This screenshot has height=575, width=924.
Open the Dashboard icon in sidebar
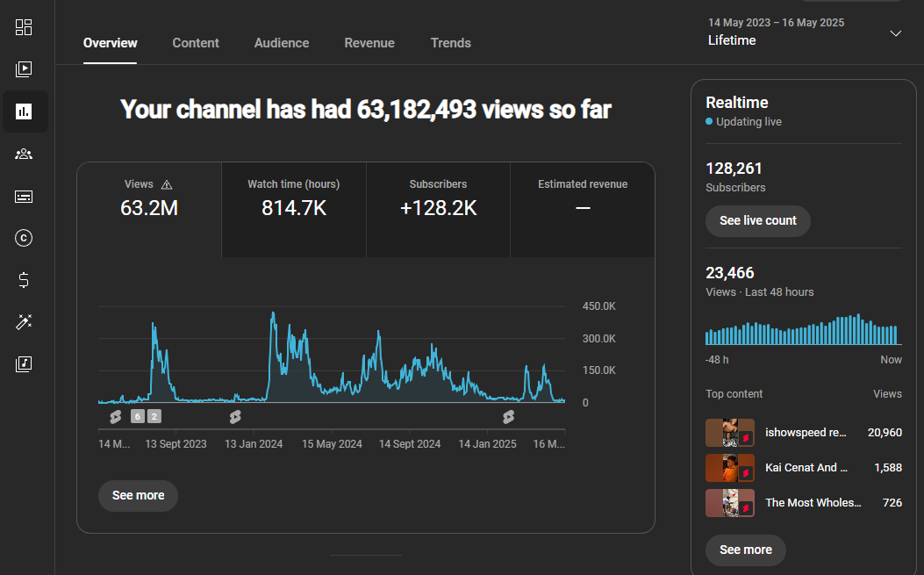click(24, 27)
